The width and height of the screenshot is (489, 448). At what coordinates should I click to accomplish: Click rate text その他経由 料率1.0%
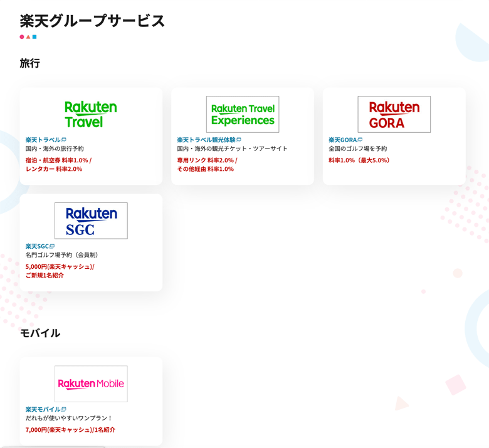206,169
